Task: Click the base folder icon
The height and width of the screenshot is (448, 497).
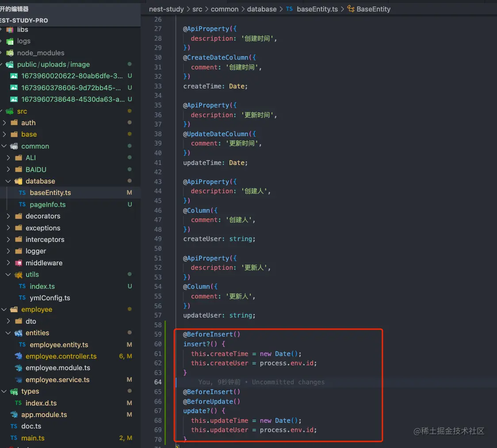Action: tap(14, 134)
